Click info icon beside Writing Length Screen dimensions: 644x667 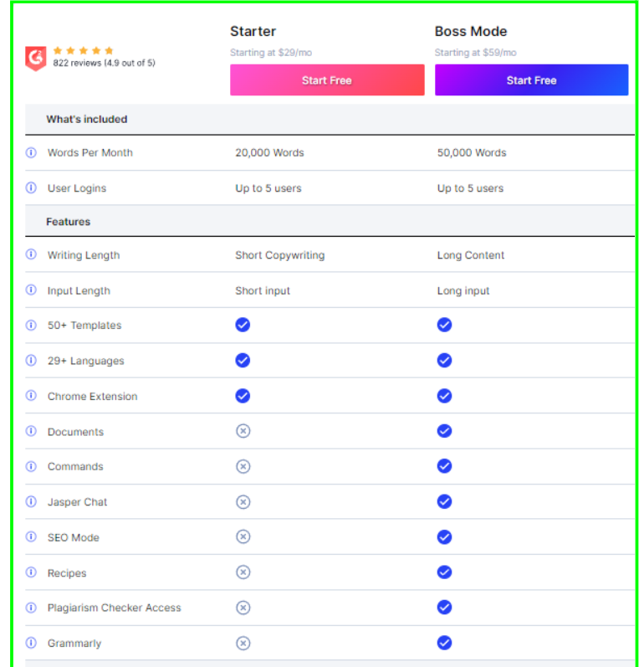pyautogui.click(x=31, y=254)
